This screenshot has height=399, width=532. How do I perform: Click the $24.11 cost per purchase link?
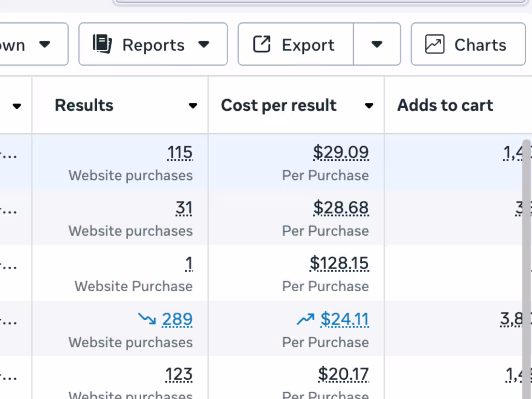tap(344, 319)
